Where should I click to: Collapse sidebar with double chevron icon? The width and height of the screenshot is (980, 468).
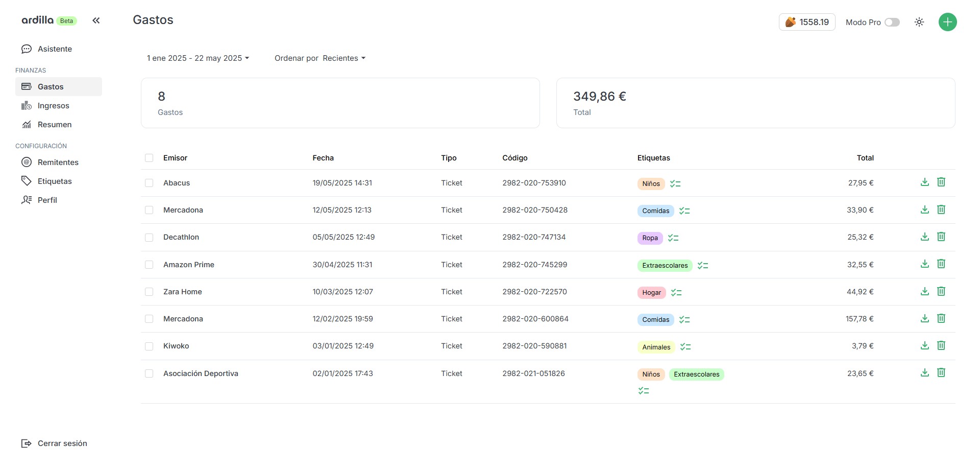click(96, 20)
